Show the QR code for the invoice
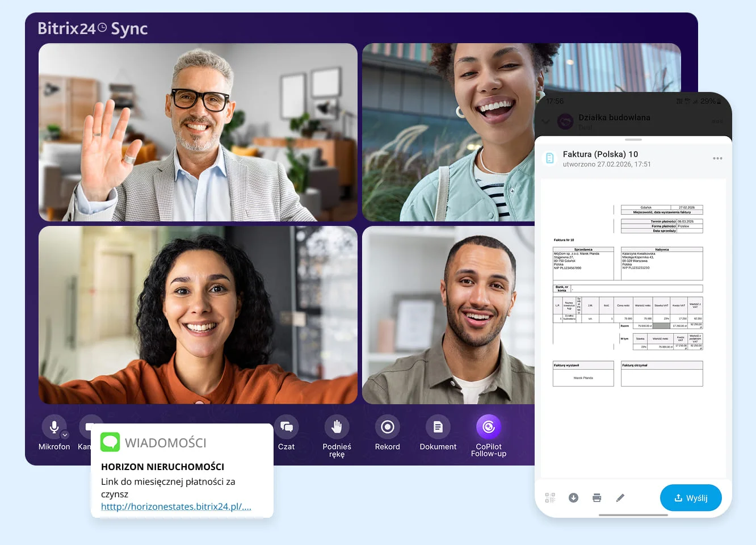Screen dimensions: 756x545 (x=550, y=498)
